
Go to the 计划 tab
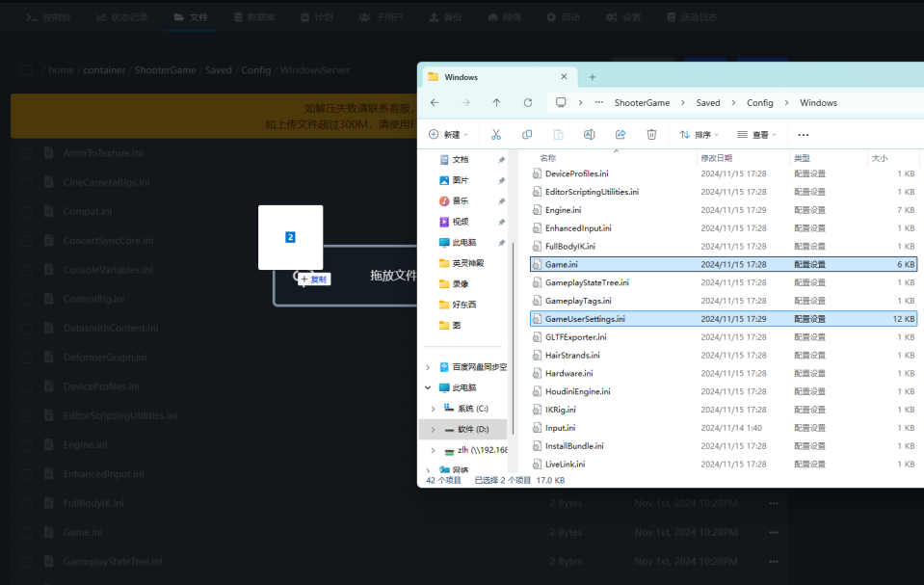tap(316, 17)
